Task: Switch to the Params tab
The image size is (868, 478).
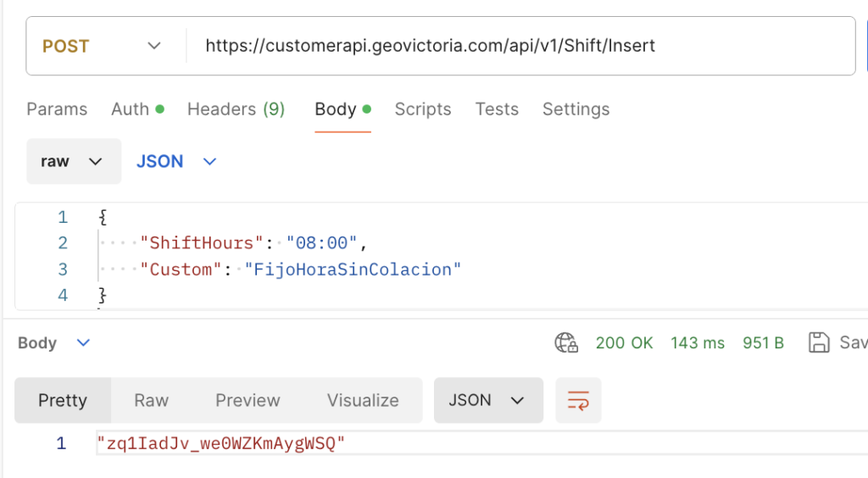Action: click(x=57, y=109)
